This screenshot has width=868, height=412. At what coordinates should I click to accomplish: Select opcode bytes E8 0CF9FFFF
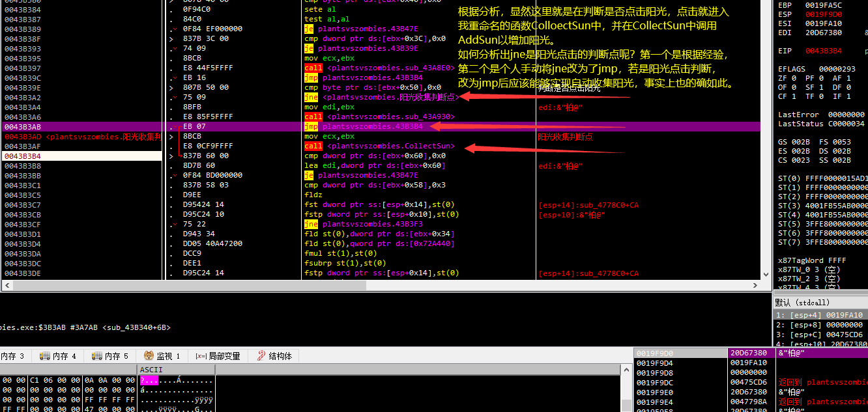[208, 146]
